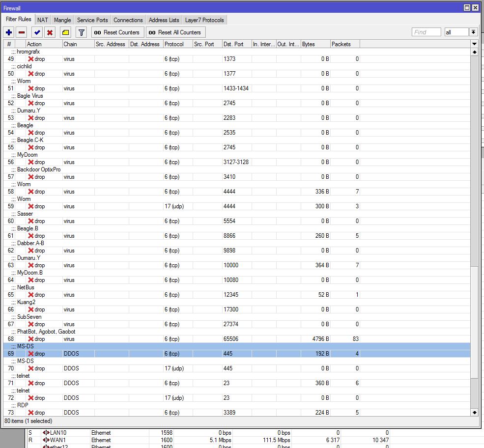This screenshot has width=484, height=448.
Task: Select the 'Bagle Virus' comment row
Action: pyautogui.click(x=237, y=96)
